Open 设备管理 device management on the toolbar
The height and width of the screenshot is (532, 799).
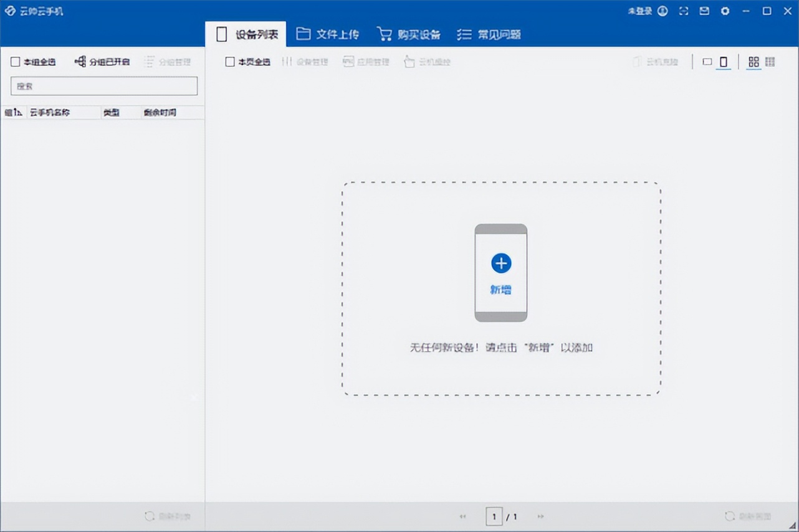click(x=305, y=62)
